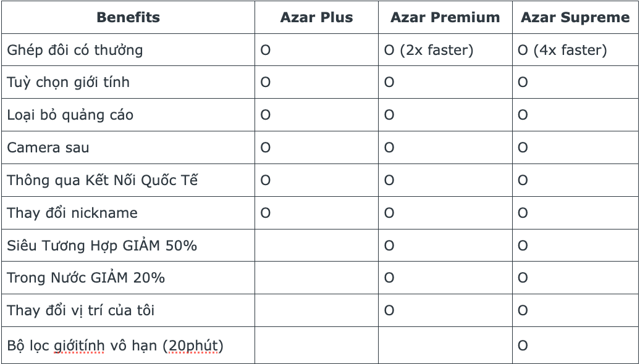
Task: Click the "O (4x faster)" cell
Action: pos(562,50)
